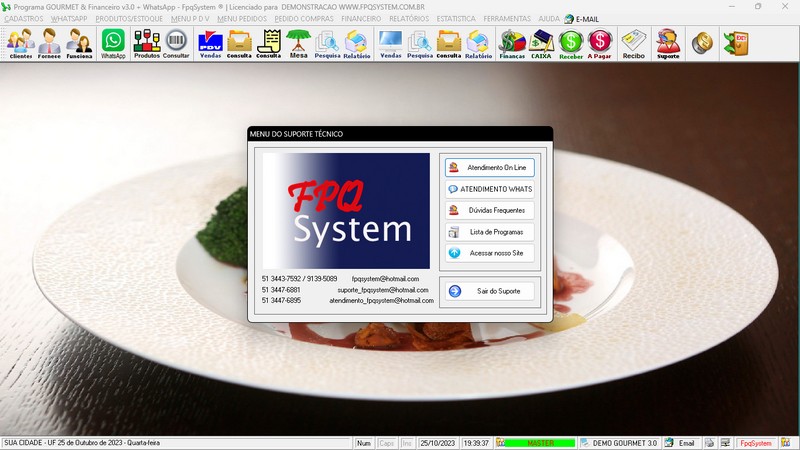Open the CAIXA cash book icon
Screen dimensions: 800x450
[541, 44]
